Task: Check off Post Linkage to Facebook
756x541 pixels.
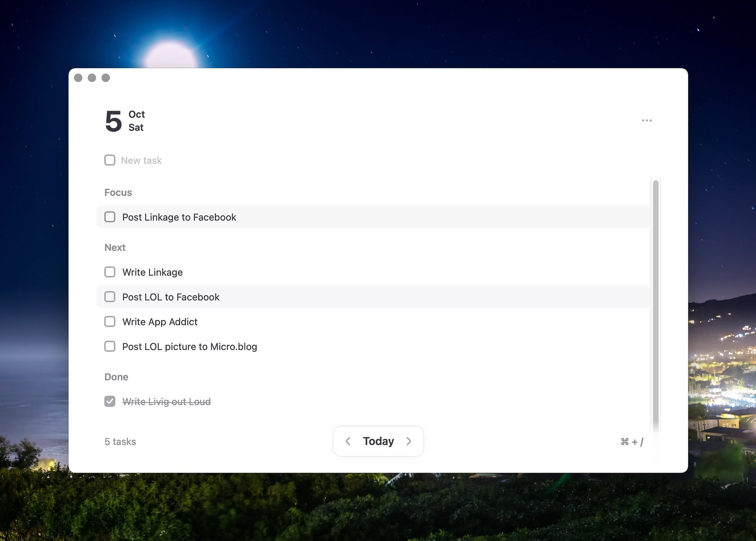Action: 110,217
